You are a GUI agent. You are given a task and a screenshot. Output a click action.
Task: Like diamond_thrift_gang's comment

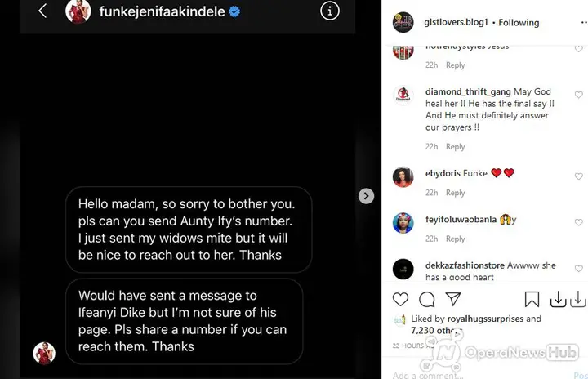pos(579,95)
